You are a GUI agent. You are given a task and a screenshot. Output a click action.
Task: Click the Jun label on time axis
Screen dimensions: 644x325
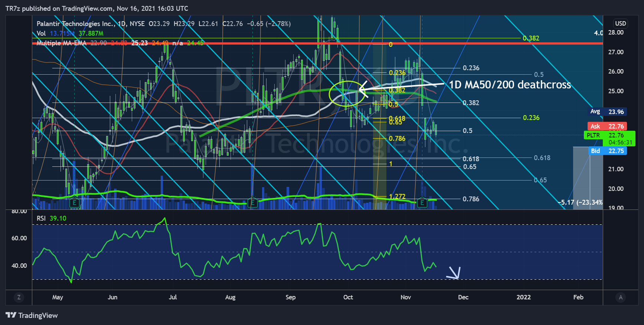[x=112, y=297]
